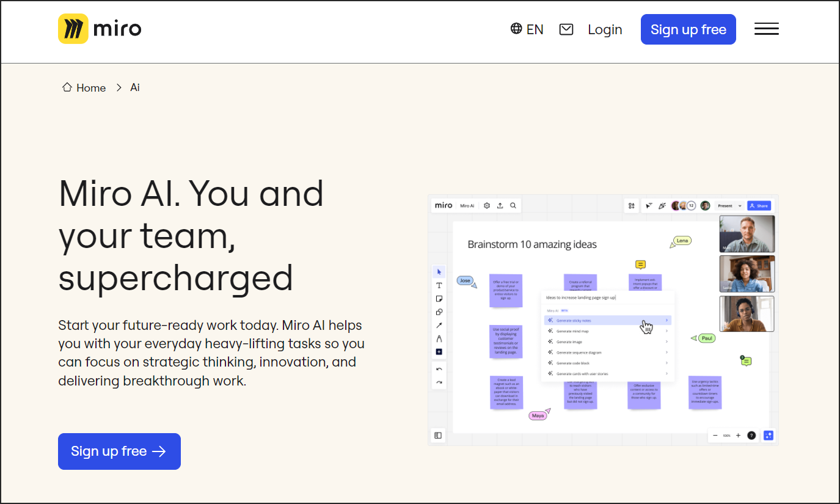840x504 pixels.
Task: Click the cursor visibility icon in preview
Action: click(x=649, y=206)
